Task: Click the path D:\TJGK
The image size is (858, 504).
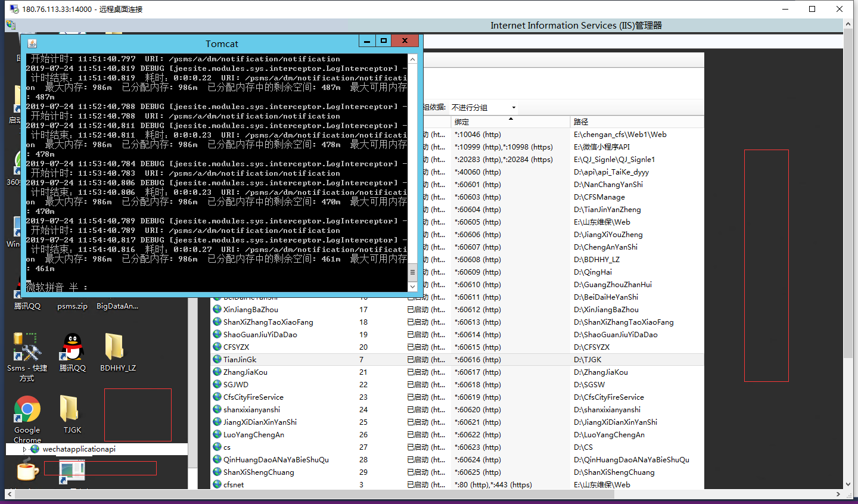Action: (587, 359)
